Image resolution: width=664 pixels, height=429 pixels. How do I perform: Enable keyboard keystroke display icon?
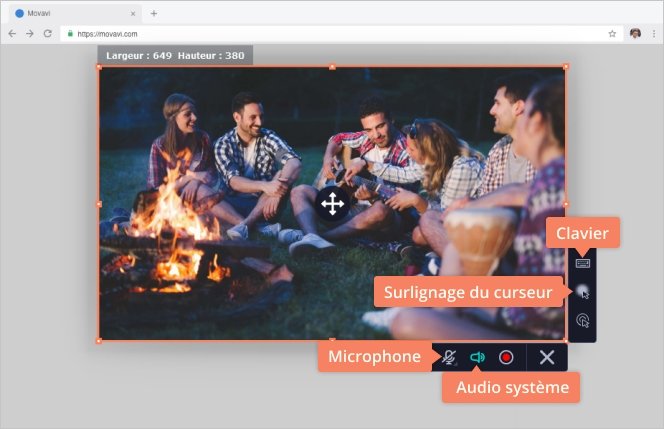click(583, 263)
